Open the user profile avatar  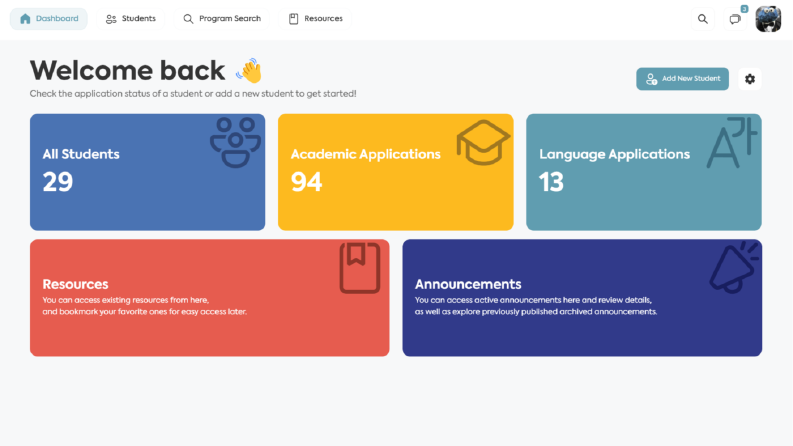coord(768,19)
